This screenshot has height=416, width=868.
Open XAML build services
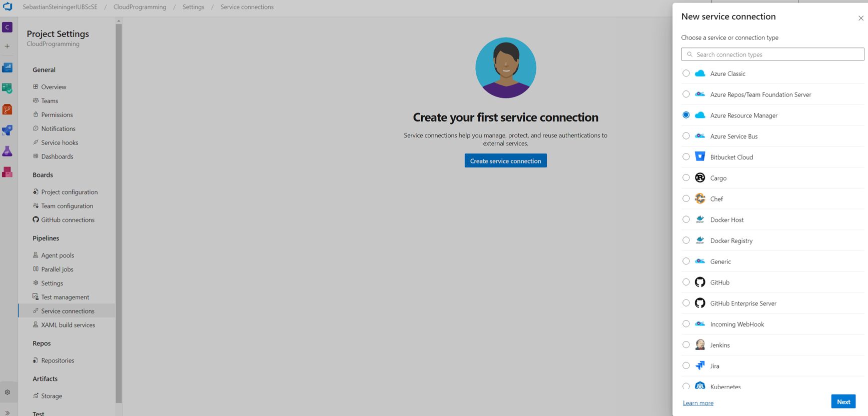pyautogui.click(x=68, y=325)
